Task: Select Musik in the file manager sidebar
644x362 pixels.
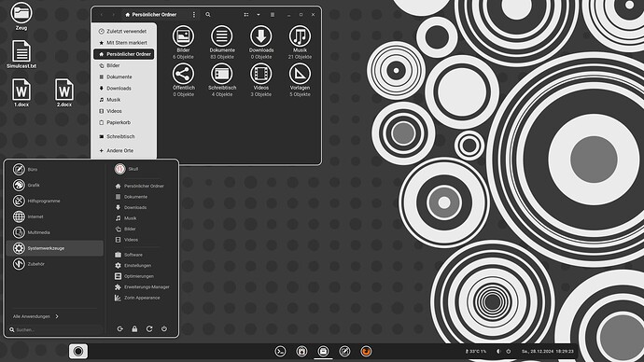Action: [123, 100]
